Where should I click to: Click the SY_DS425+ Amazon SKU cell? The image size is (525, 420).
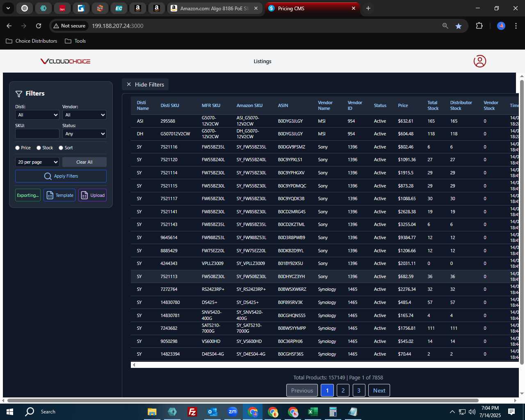[x=248, y=302]
